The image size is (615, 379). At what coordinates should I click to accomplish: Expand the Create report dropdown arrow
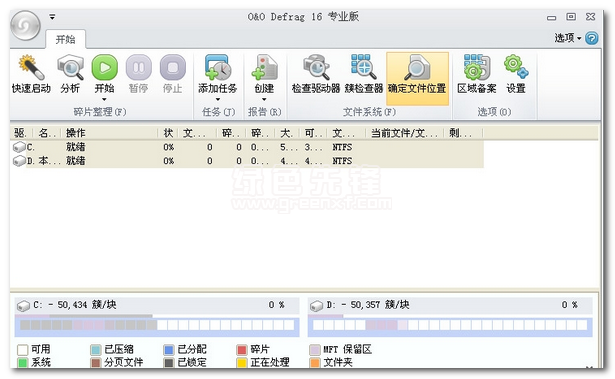(264, 99)
